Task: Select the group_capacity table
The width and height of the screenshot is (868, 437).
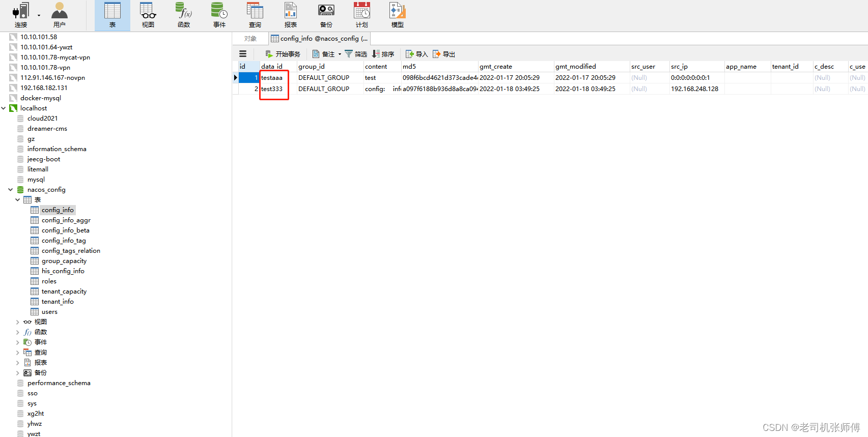Action: 64,260
